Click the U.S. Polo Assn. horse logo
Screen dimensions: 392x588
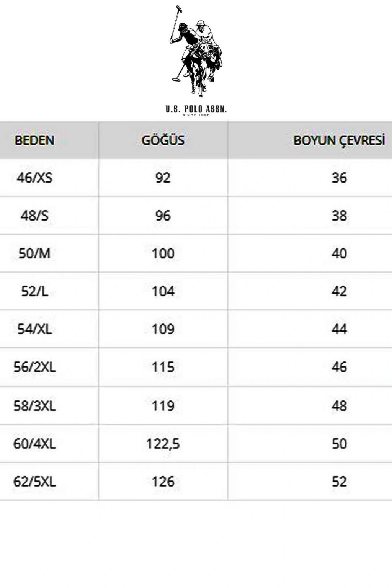[196, 51]
